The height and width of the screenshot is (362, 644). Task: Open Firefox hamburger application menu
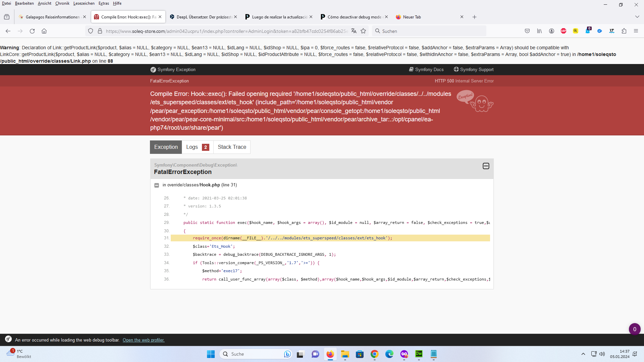[x=636, y=31]
